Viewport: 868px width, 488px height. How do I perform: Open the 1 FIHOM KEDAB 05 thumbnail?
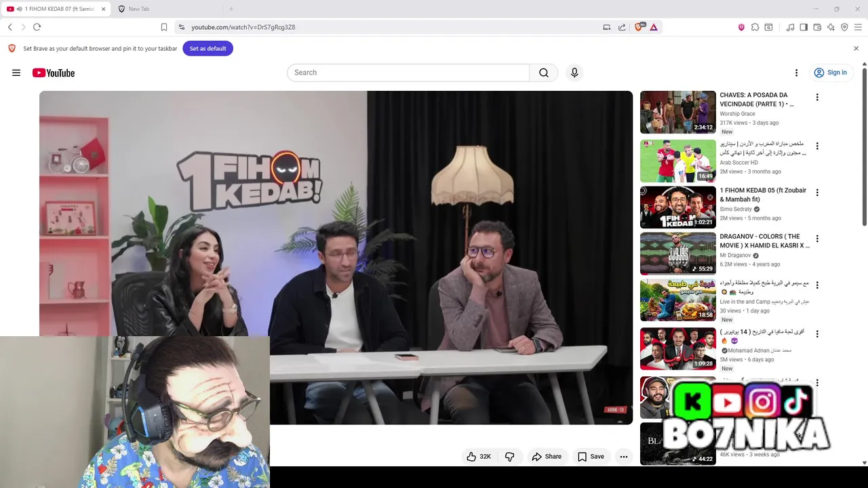coord(678,207)
